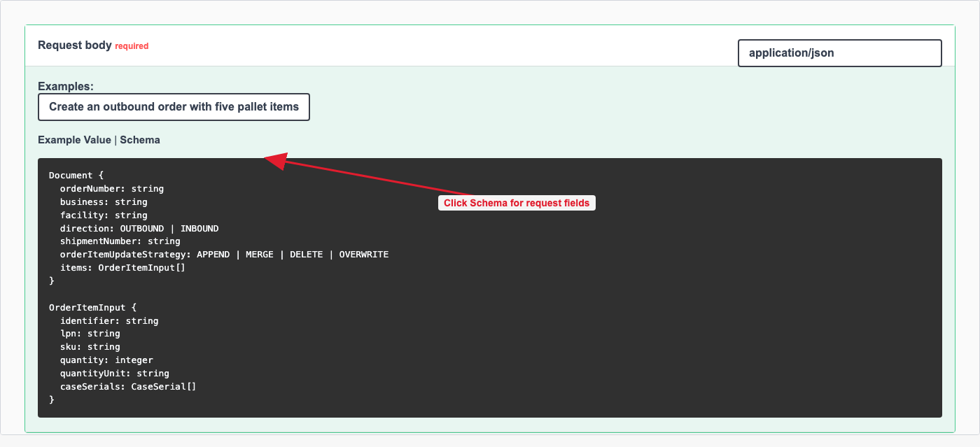Select the five pallet items example

(x=174, y=107)
